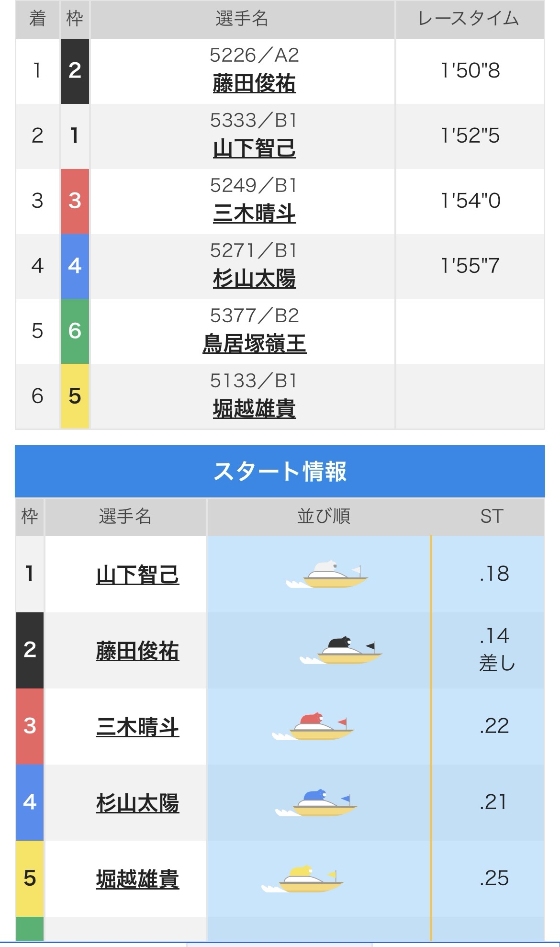Open 三木晴斗 link in results table
Screen dimensions: 560x947
[254, 214]
